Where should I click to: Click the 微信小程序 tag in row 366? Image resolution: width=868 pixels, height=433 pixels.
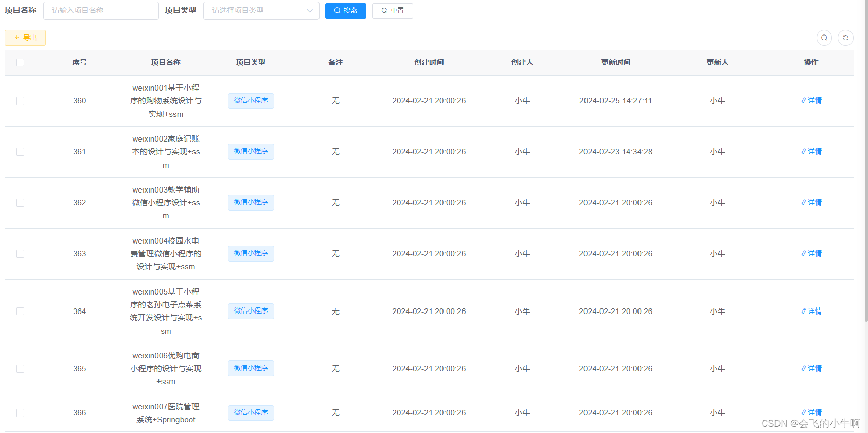[251, 413]
